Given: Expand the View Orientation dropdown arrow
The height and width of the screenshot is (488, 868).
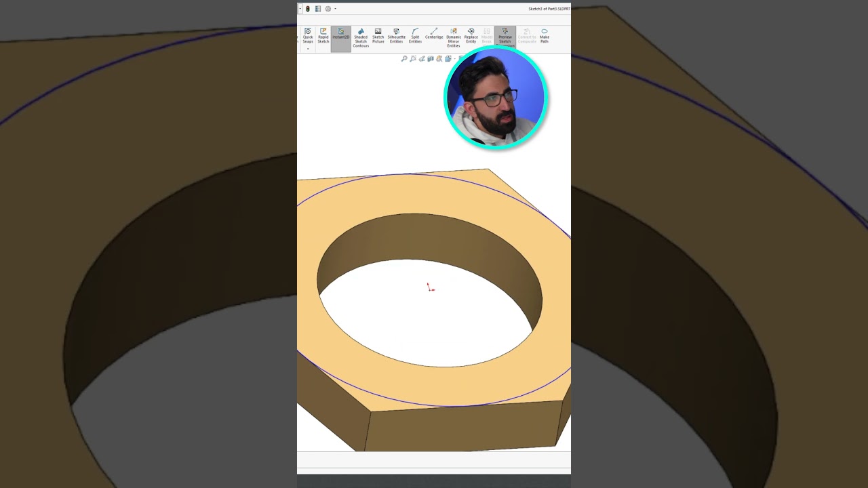Looking at the screenshot, I should pyautogui.click(x=454, y=59).
